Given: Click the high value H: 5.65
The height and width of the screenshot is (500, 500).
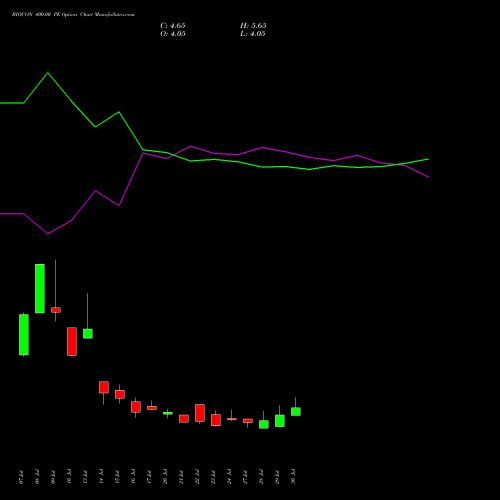Looking at the screenshot, I should click(x=253, y=26).
